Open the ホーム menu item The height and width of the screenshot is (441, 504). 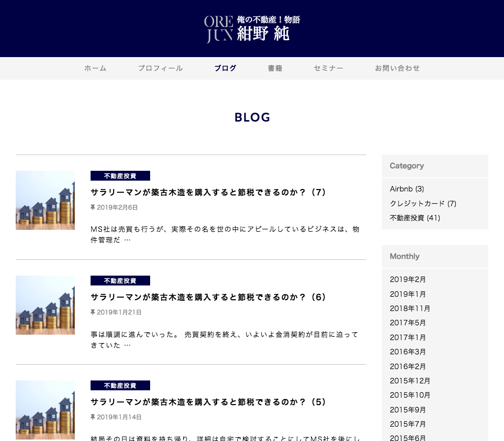[x=95, y=68]
